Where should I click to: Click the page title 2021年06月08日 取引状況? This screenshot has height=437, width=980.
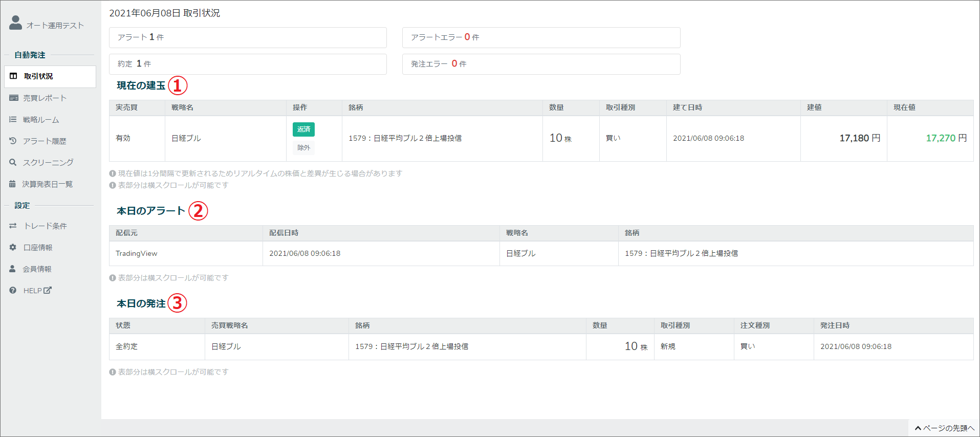click(164, 13)
